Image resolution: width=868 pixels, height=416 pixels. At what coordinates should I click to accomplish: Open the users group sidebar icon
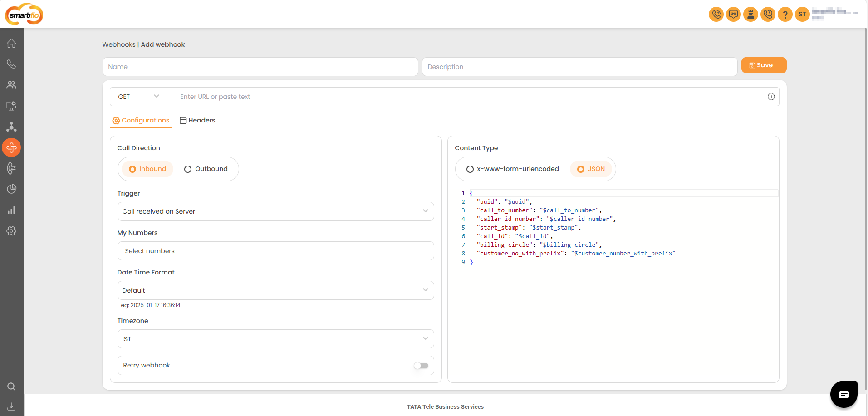click(11, 85)
